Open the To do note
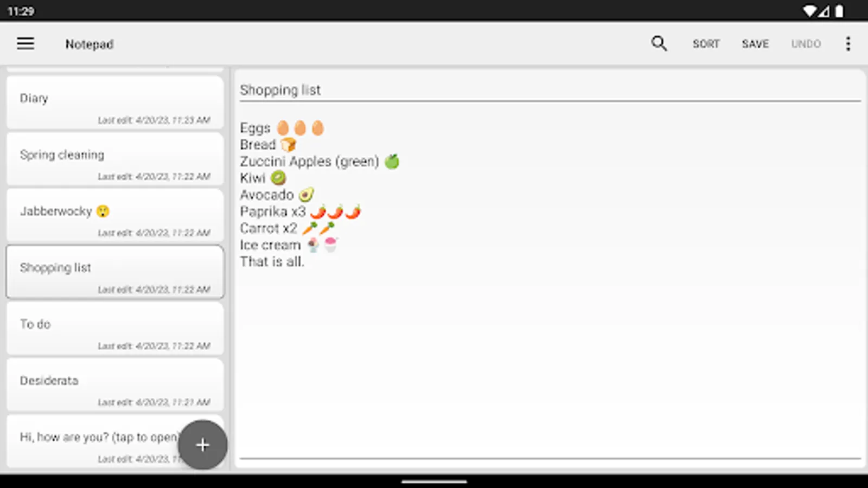This screenshot has height=488, width=868. coord(115,329)
